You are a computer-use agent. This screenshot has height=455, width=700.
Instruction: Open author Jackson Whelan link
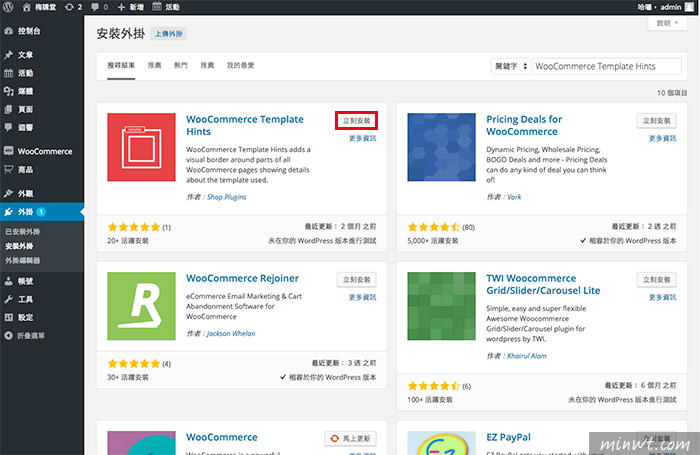tap(231, 334)
